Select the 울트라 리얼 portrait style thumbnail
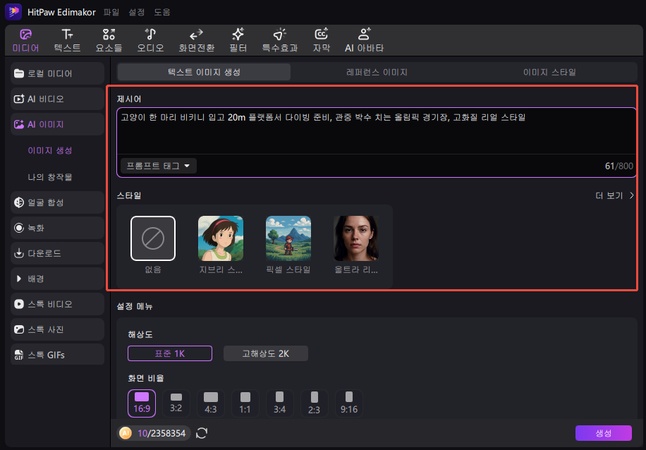The width and height of the screenshot is (646, 450). point(356,239)
